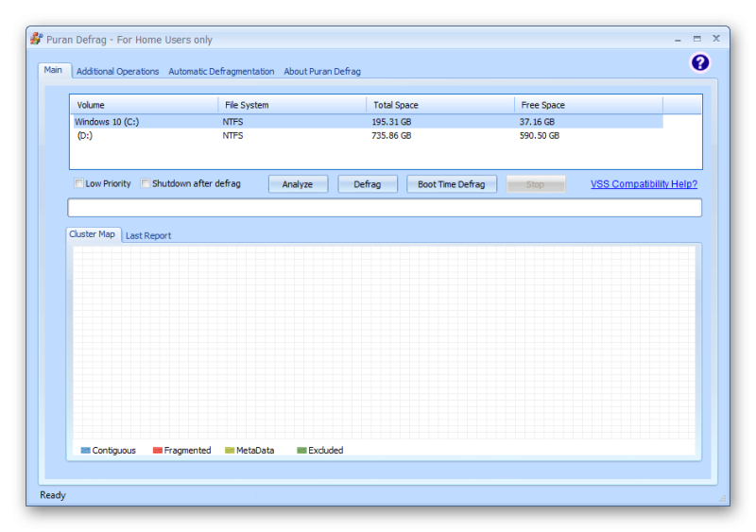The width and height of the screenshot is (756, 532).
Task: Click the Analyze button
Action: tap(298, 184)
